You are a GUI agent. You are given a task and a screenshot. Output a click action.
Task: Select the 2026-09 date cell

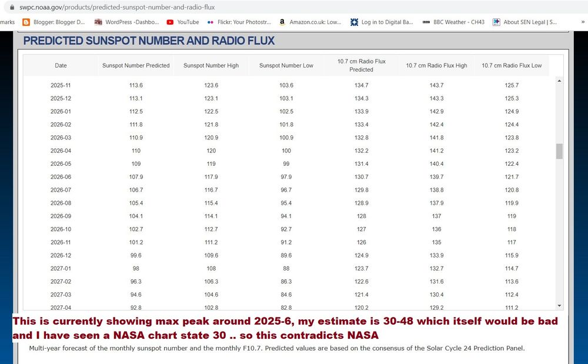(61, 216)
